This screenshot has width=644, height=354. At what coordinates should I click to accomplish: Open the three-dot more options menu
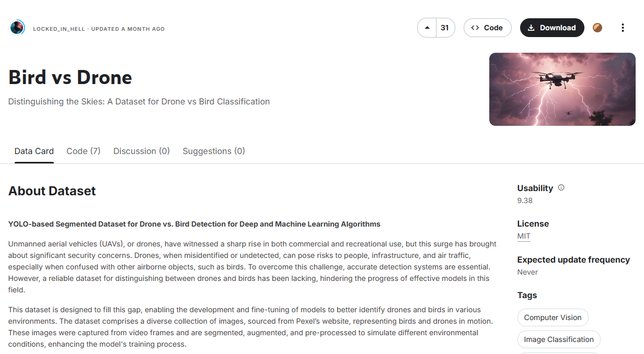point(623,28)
